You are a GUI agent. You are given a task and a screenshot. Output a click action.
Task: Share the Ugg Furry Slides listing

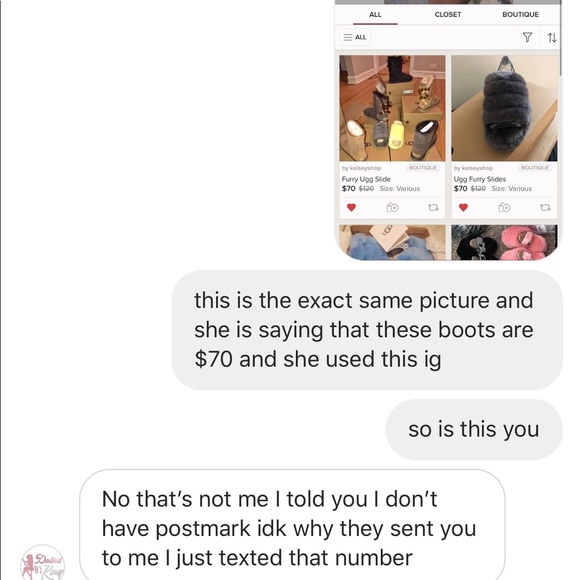coord(545,208)
